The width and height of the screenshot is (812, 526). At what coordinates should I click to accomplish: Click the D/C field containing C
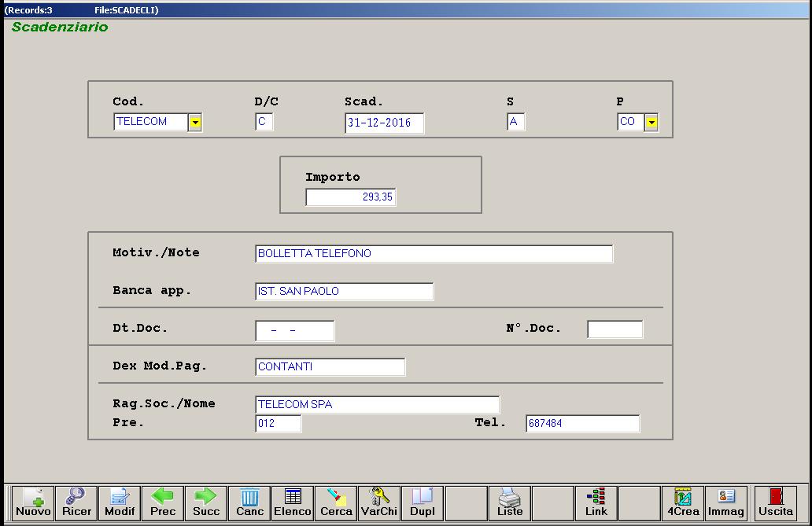click(x=264, y=122)
